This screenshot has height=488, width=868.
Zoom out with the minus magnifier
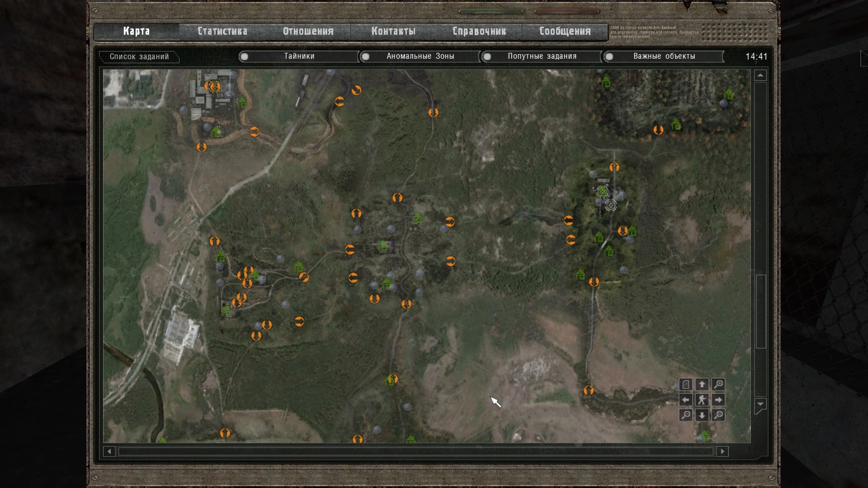(x=686, y=415)
